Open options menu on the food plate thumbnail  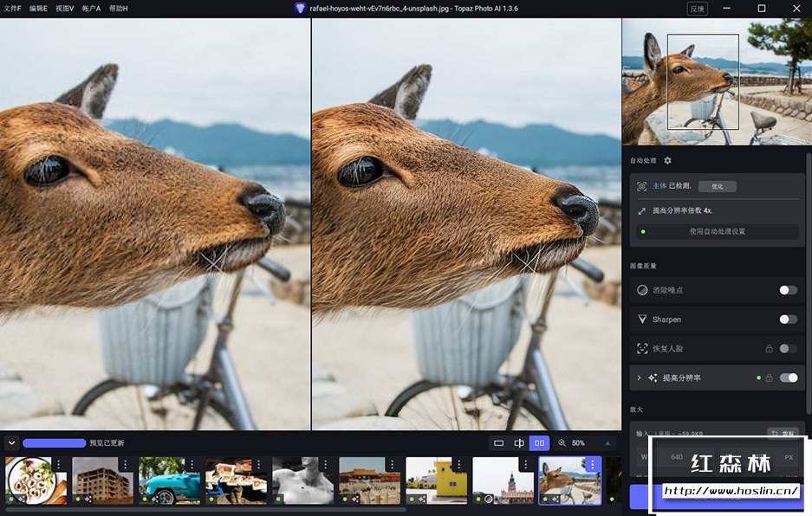click(59, 465)
